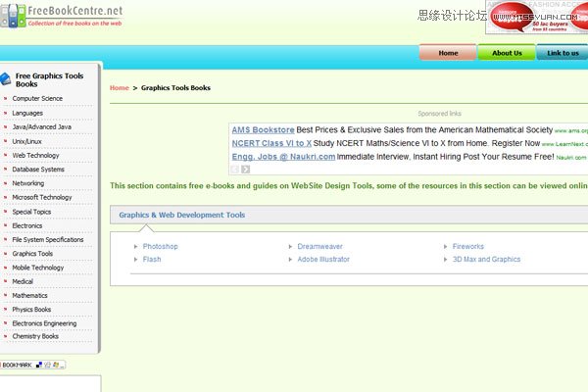Open the 3D Max and Graphics link
This screenshot has width=588, height=392.
point(486,259)
